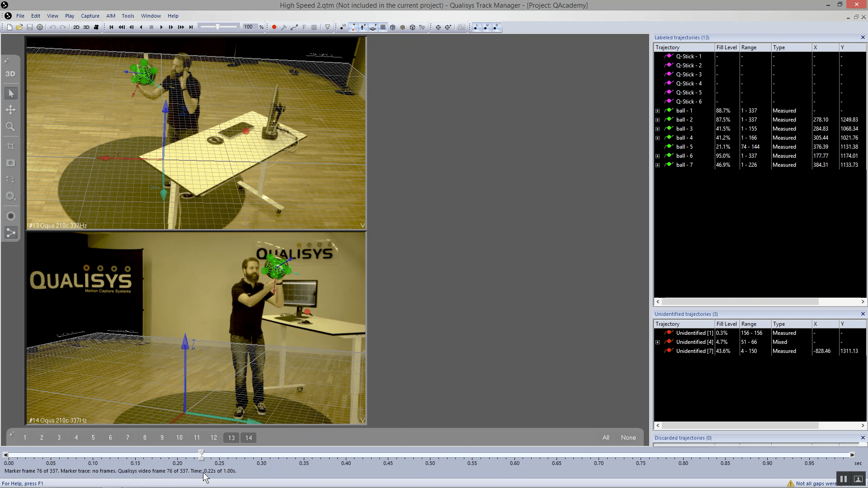868x488 pixels.
Task: Toggle the force arrow display icon
Action: (x=363, y=27)
